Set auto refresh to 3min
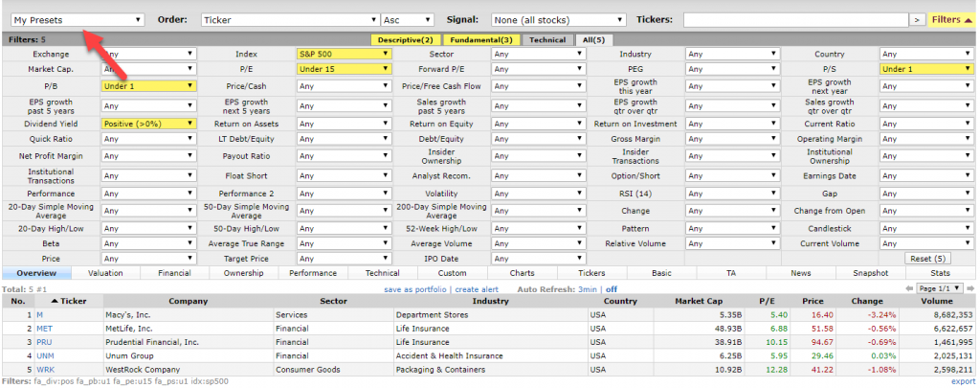This screenshot has height=388, width=980. (x=587, y=289)
